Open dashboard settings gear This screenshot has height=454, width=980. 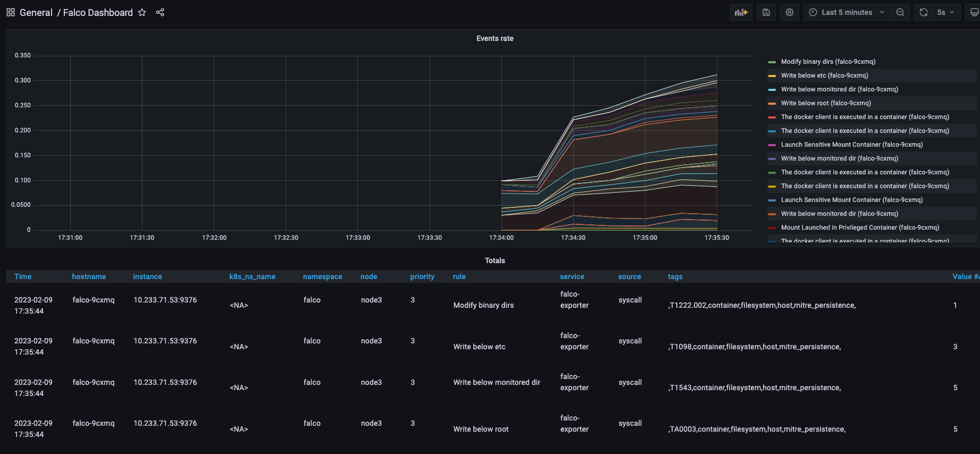[x=790, y=12]
